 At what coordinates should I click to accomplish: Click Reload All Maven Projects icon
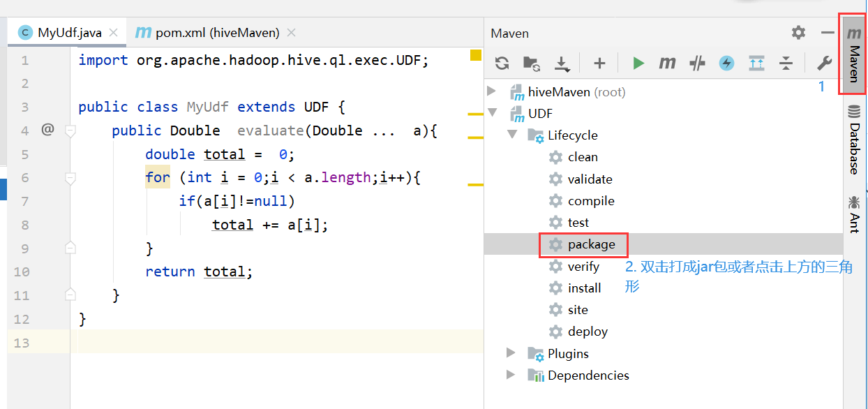pyautogui.click(x=502, y=64)
